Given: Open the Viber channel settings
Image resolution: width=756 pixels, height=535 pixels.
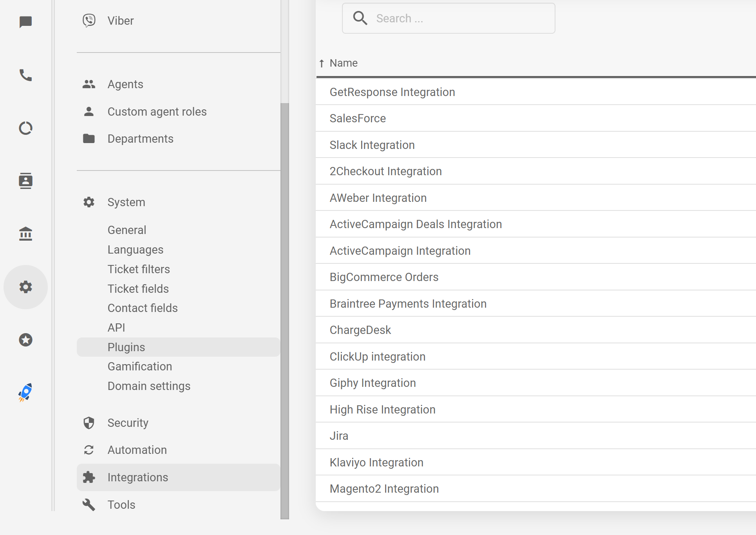Looking at the screenshot, I should (x=120, y=21).
